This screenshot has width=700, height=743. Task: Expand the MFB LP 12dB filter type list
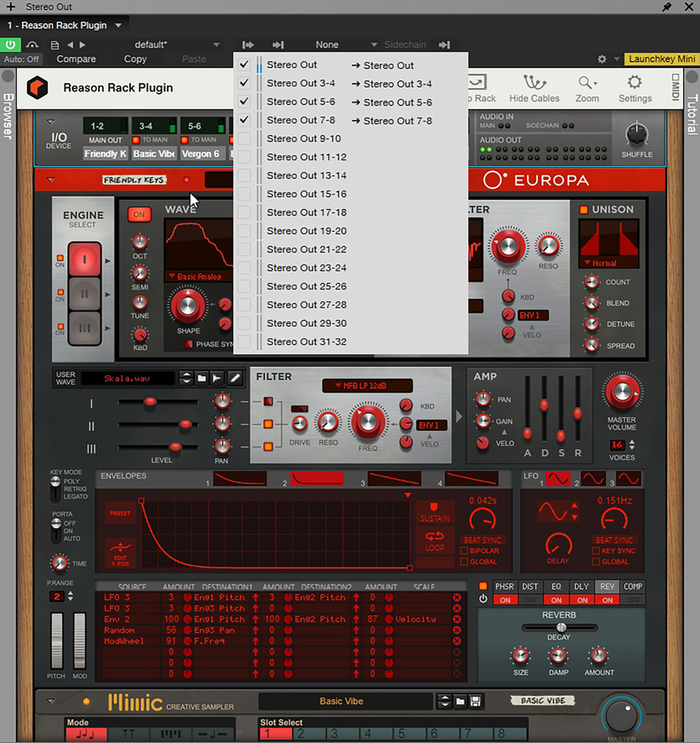click(366, 386)
